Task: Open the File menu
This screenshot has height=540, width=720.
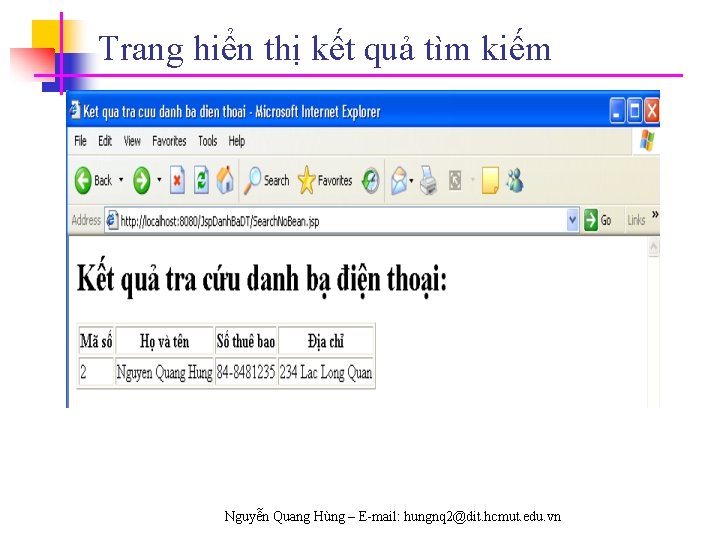Action: tap(80, 141)
